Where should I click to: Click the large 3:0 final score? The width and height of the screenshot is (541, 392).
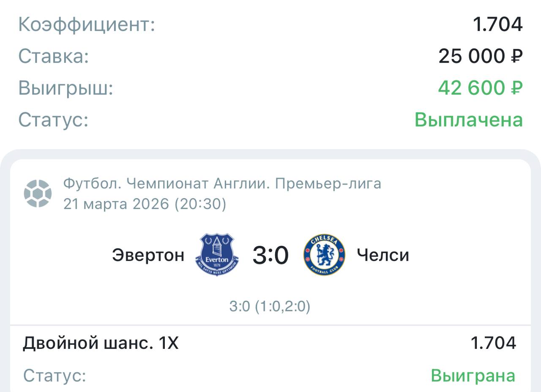270,255
